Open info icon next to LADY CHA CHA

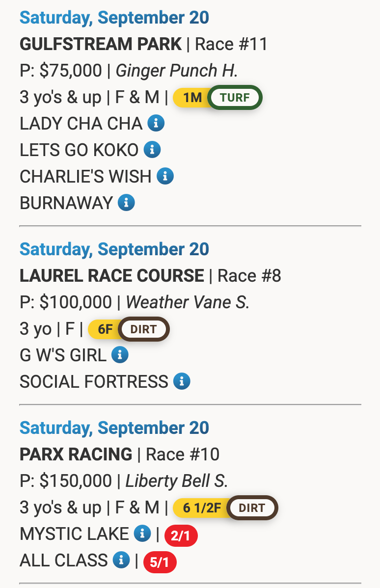156,123
